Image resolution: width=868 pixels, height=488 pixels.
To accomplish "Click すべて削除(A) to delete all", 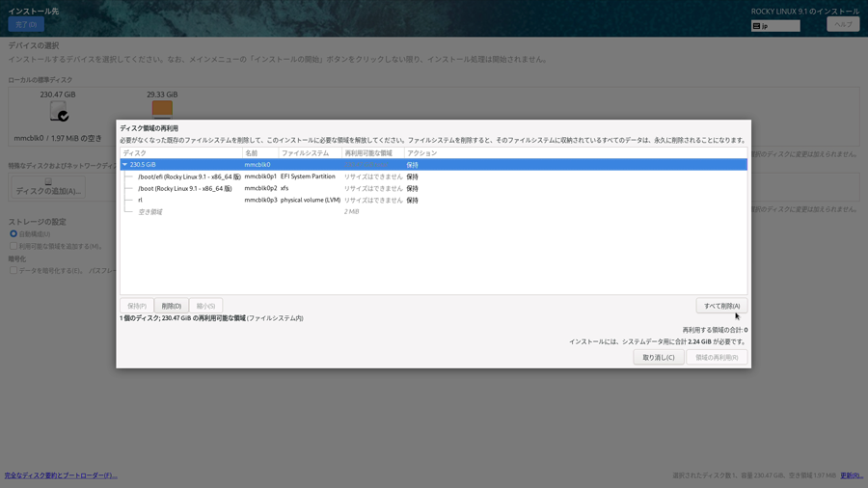I will (x=721, y=306).
